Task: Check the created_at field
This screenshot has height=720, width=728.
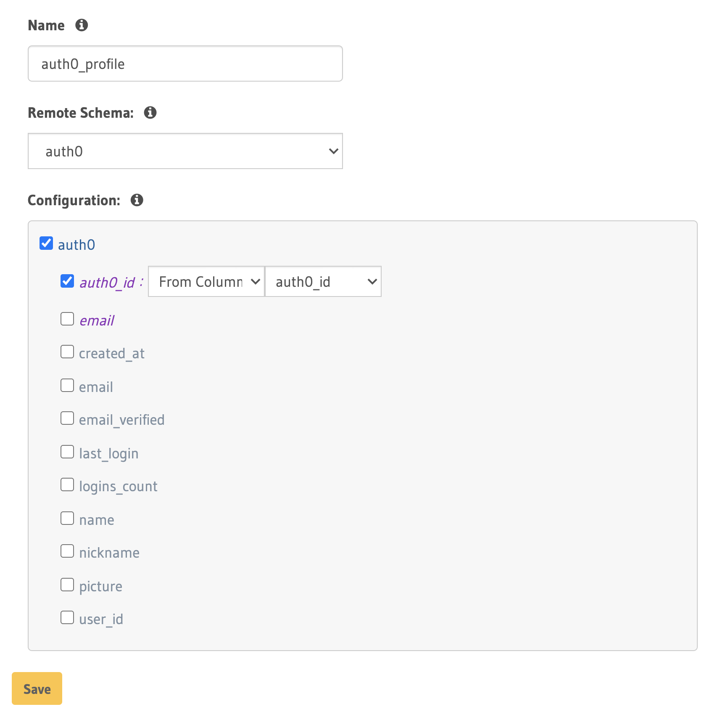Action: click(67, 352)
